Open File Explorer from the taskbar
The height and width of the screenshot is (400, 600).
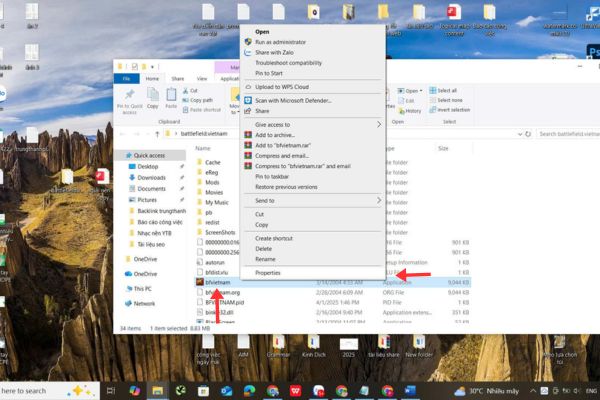click(157, 390)
